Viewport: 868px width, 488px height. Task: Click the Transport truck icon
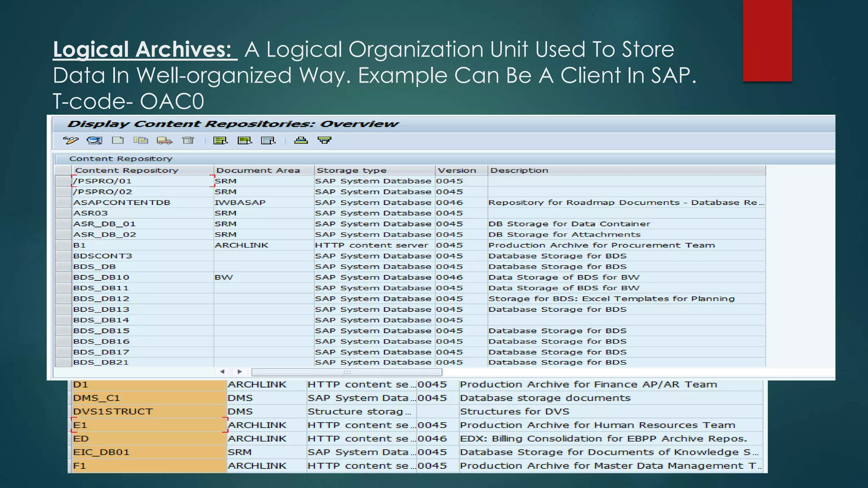(x=164, y=140)
